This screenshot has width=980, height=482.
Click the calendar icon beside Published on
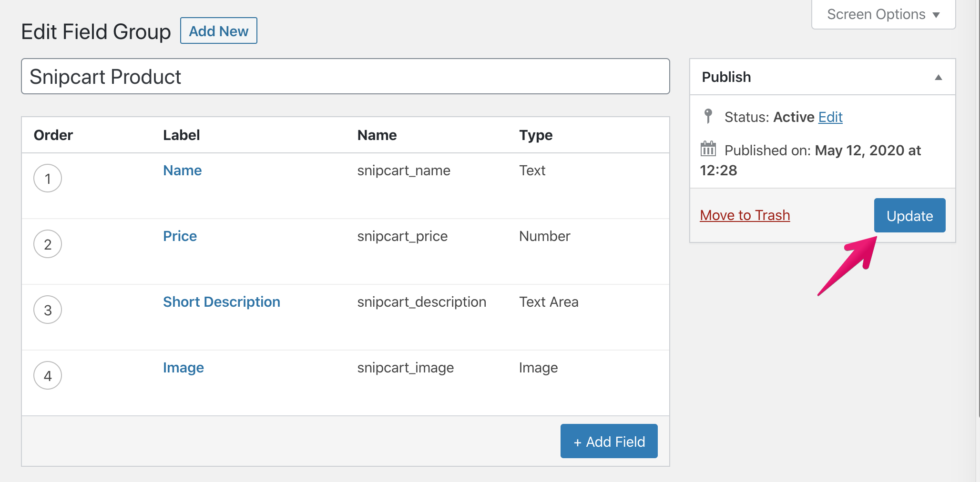pos(708,149)
